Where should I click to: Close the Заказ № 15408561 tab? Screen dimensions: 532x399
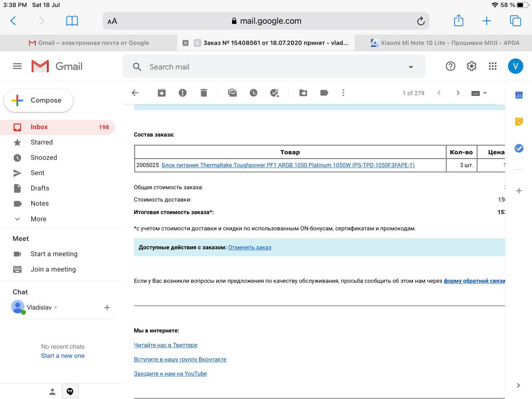[x=185, y=43]
